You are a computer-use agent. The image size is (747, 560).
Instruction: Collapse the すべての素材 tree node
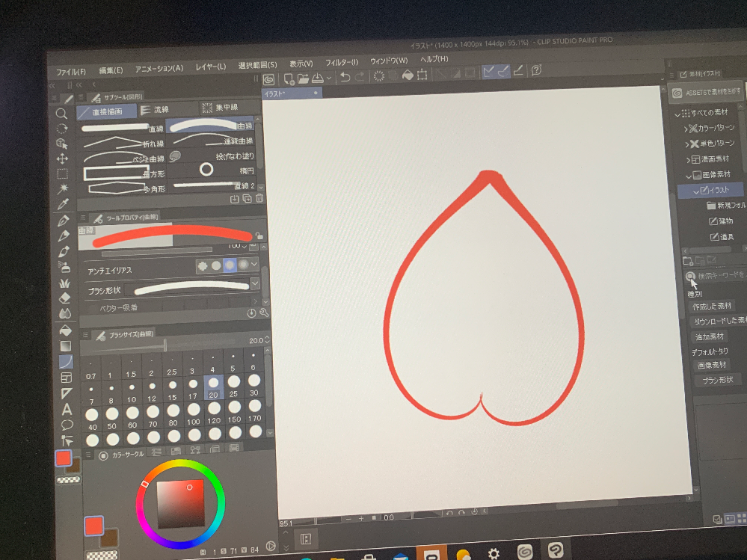click(678, 114)
